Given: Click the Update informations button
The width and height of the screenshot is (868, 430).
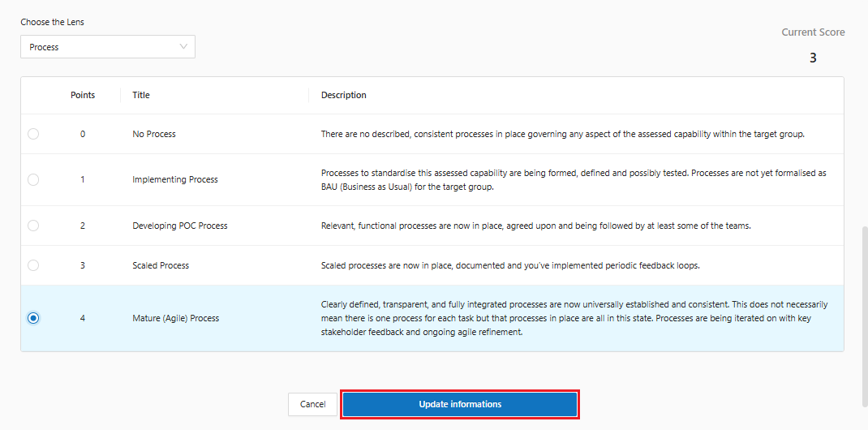Looking at the screenshot, I should point(460,404).
